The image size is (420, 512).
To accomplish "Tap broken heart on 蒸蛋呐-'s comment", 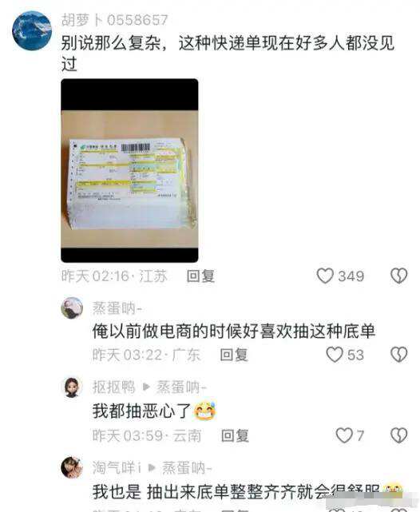I will [398, 355].
